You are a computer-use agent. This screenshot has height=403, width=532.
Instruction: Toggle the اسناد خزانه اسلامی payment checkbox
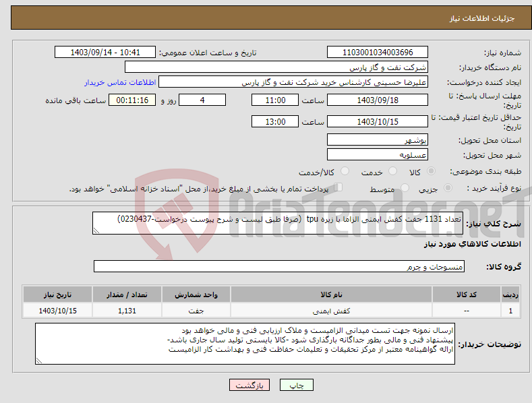coord(338,187)
